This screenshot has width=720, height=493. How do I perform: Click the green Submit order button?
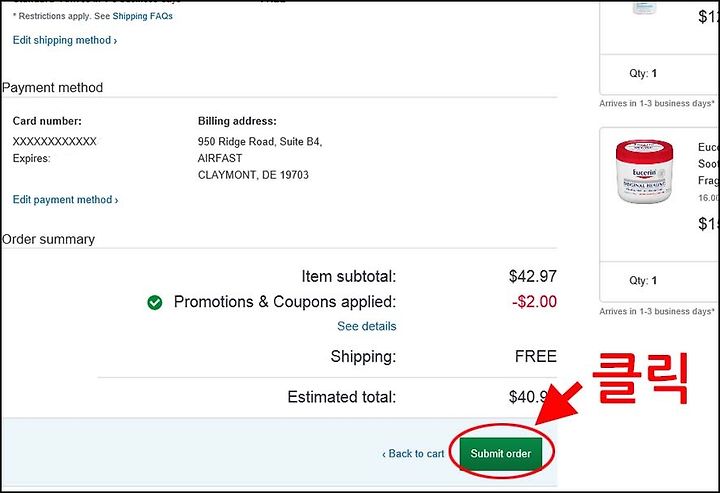(501, 453)
